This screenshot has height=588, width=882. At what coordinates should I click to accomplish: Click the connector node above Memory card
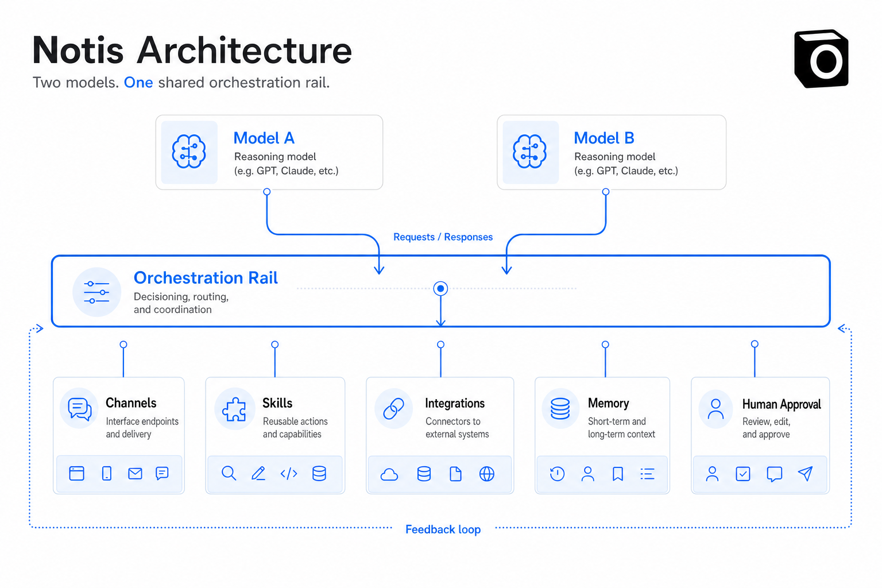tap(605, 345)
